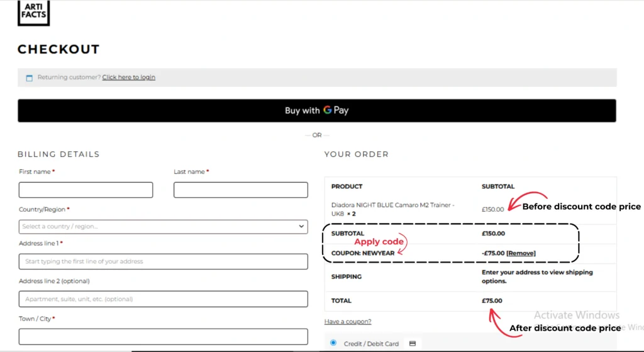Click the Address line 2 optional field
This screenshot has height=352, width=644.
[x=162, y=299]
